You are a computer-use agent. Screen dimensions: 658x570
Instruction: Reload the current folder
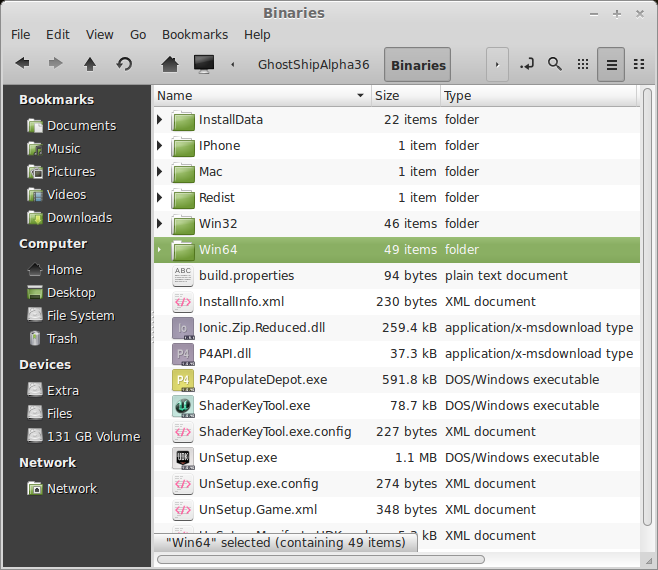coord(124,64)
